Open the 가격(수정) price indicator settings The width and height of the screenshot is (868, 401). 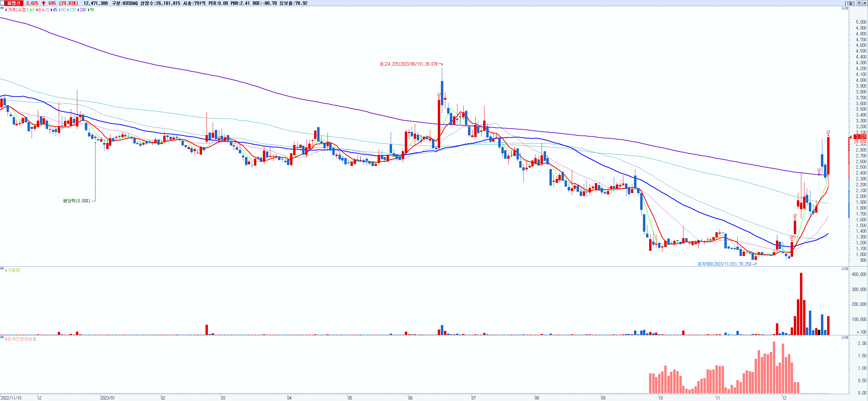pyautogui.click(x=18, y=10)
